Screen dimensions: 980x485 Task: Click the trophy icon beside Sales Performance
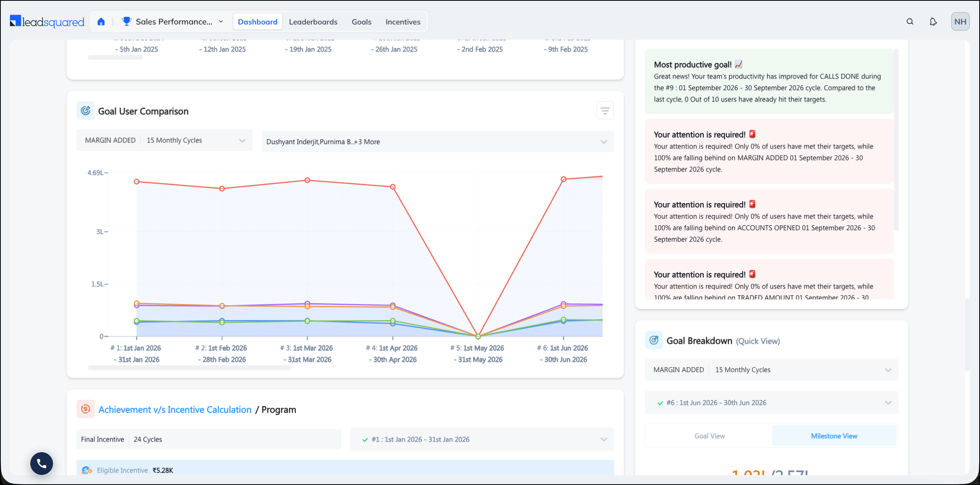tap(126, 21)
